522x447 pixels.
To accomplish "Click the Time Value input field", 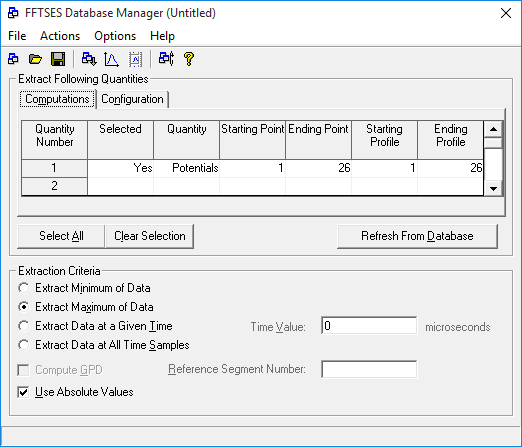I will point(369,326).
